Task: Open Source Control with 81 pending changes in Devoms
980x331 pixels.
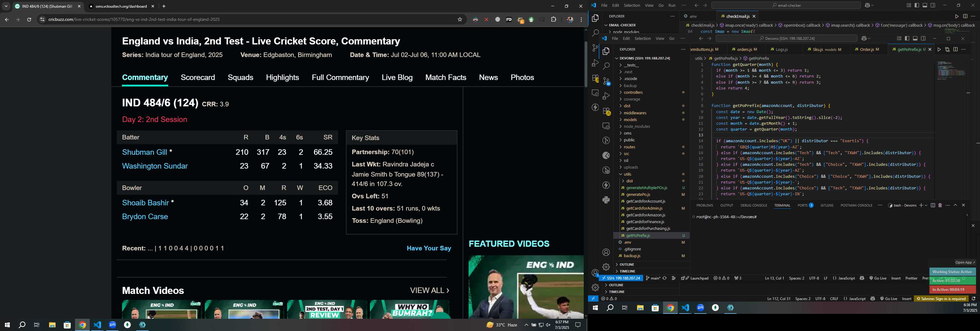Action: point(606,81)
